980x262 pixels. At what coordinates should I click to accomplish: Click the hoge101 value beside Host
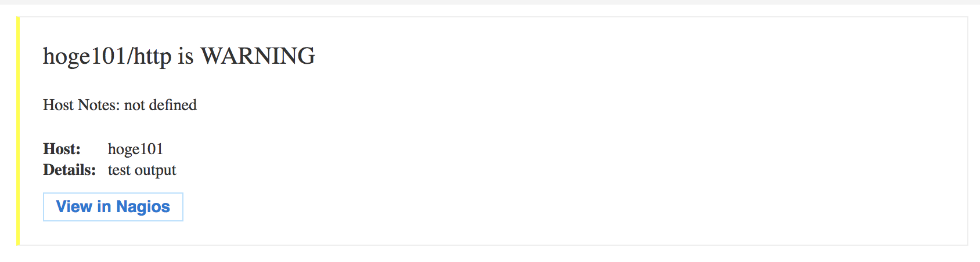tap(135, 149)
